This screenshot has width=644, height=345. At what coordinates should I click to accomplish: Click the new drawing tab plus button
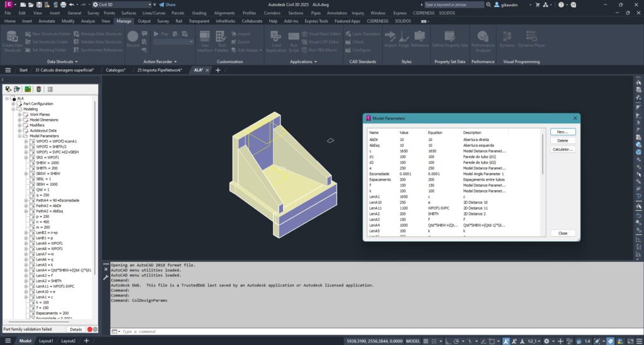218,71
